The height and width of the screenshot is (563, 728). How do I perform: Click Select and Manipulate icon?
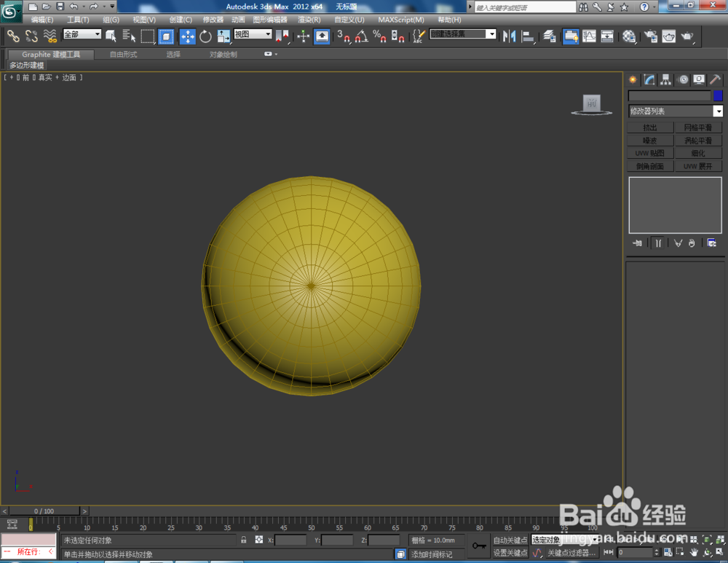(x=303, y=36)
